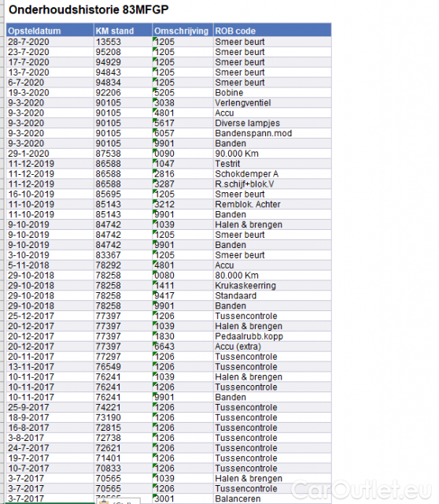The height and width of the screenshot is (504, 439).
Task: Select the ROB code header cell
Action: 272,31
